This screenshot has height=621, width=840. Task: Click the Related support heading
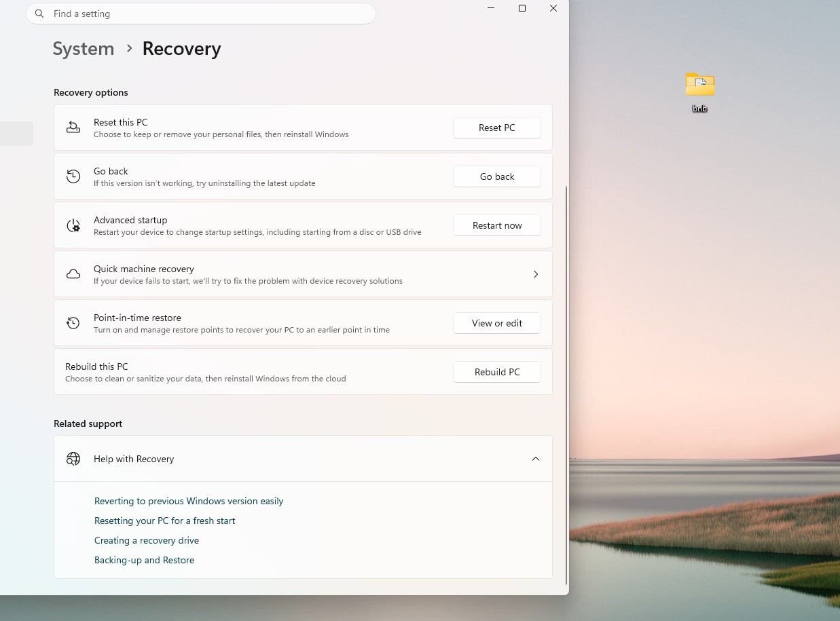point(88,424)
